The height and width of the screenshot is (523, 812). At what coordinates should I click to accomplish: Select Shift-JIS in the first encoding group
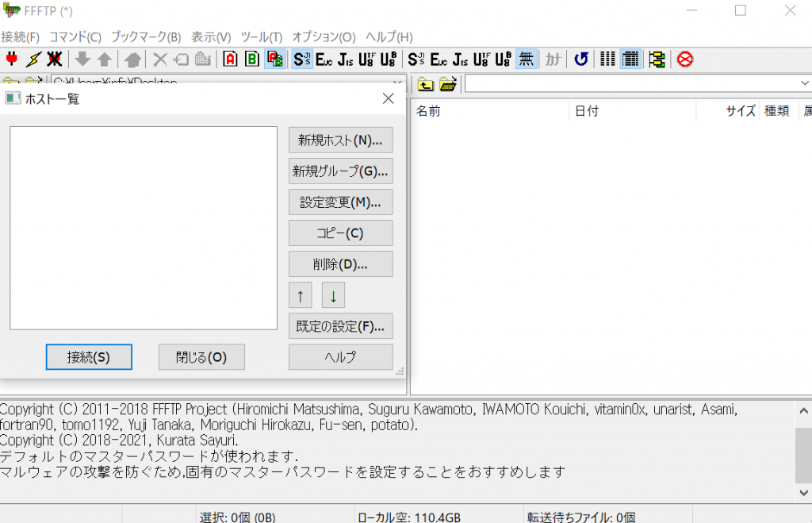pyautogui.click(x=302, y=59)
